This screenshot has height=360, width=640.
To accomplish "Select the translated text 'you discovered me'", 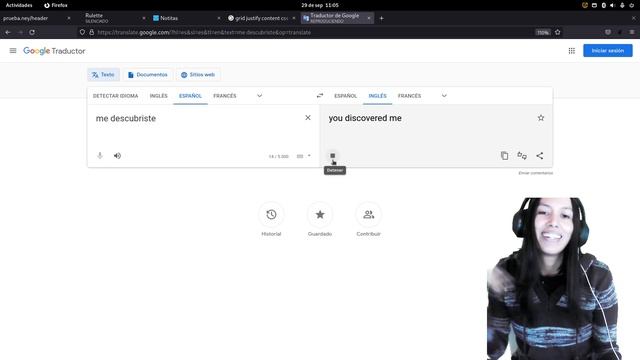I will pyautogui.click(x=365, y=118).
